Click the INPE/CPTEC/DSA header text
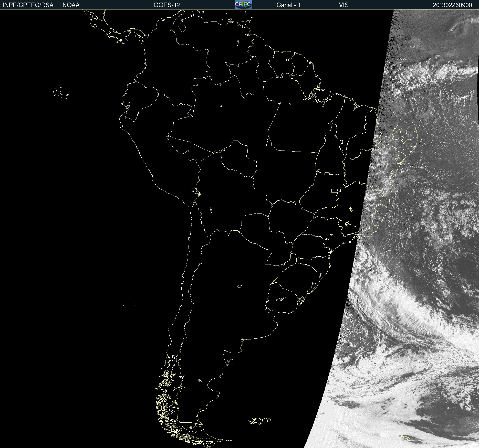479x448 pixels. point(28,5)
